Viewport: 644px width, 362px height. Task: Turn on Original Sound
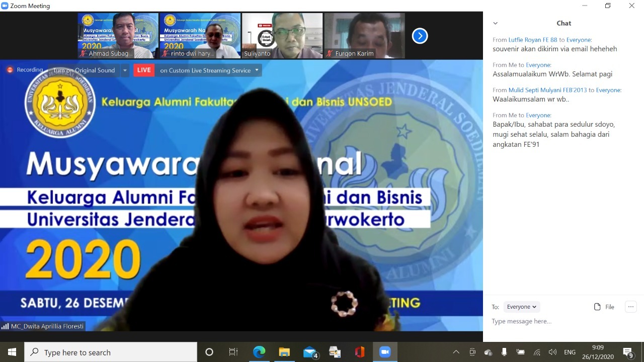(84, 70)
